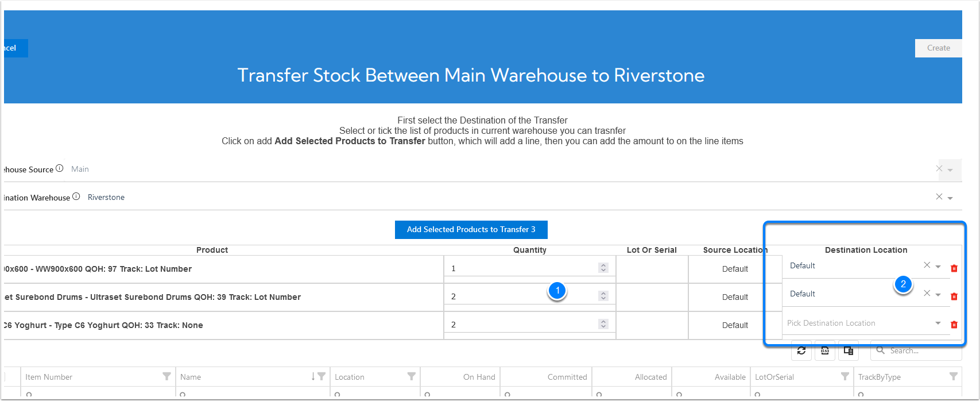Open the Location column filter

(x=412, y=377)
